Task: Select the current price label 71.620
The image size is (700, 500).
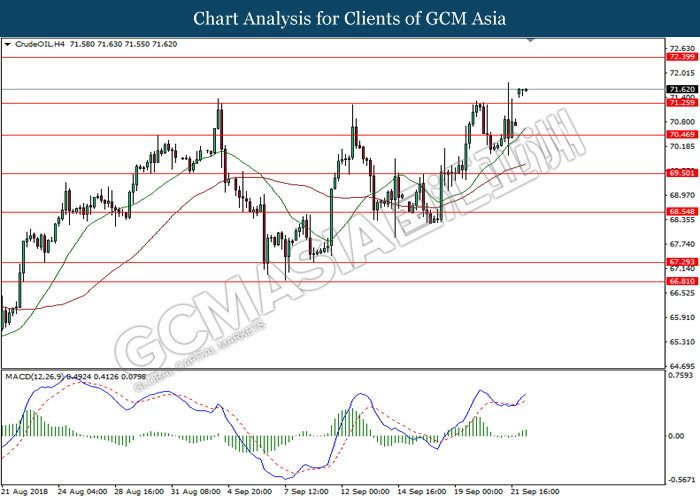Action: pos(682,89)
